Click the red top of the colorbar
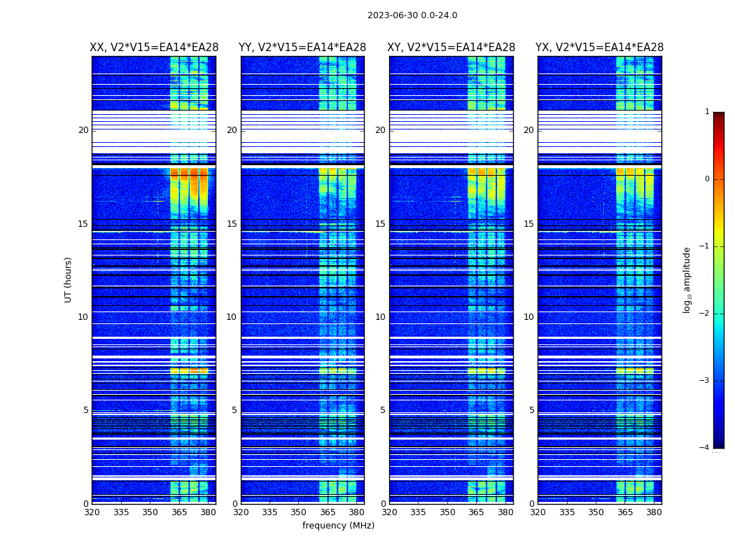735x560 pixels. 718,119
